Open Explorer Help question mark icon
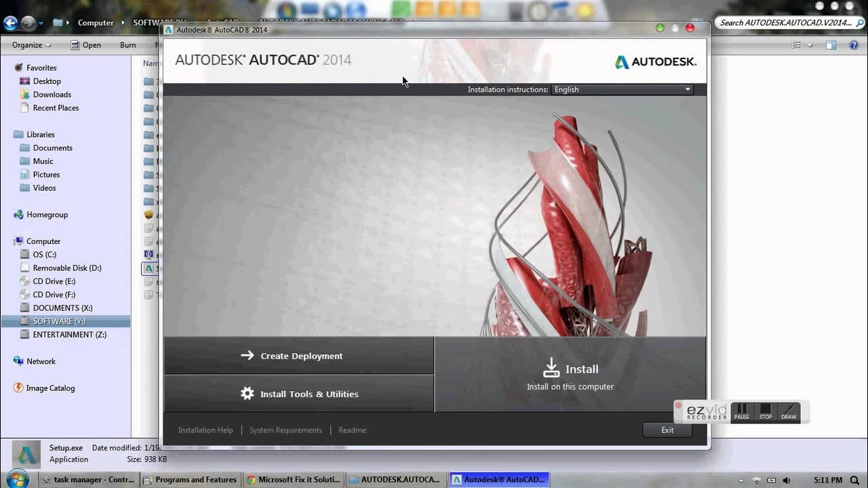 click(x=854, y=45)
